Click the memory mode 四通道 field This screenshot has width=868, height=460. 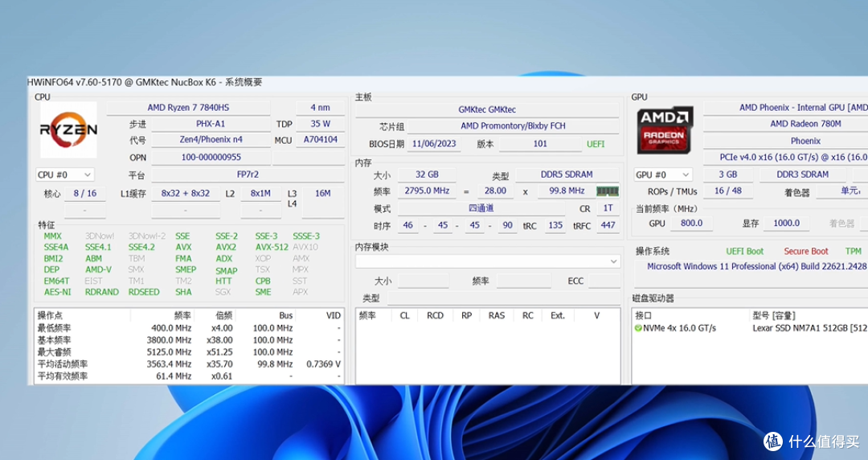481,208
